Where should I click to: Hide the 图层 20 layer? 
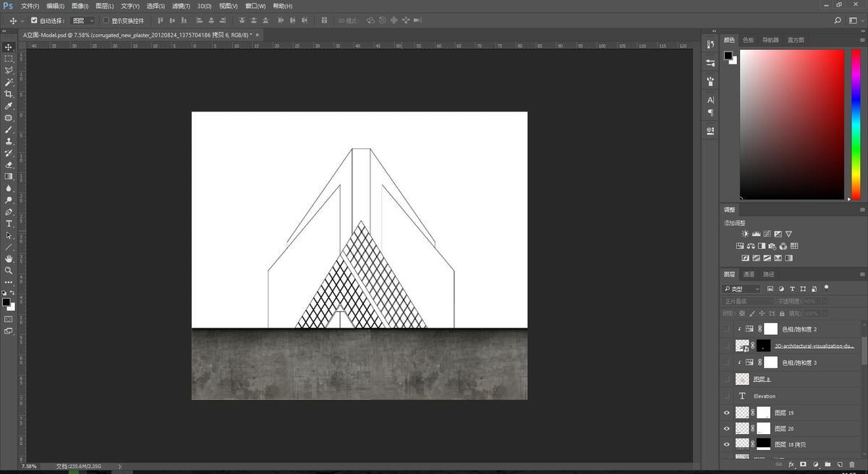pyautogui.click(x=727, y=428)
